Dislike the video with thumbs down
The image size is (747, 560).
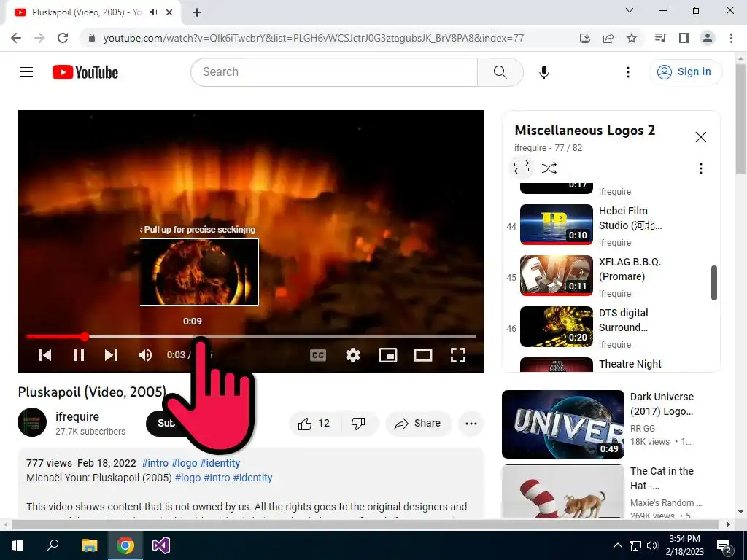pyautogui.click(x=358, y=424)
